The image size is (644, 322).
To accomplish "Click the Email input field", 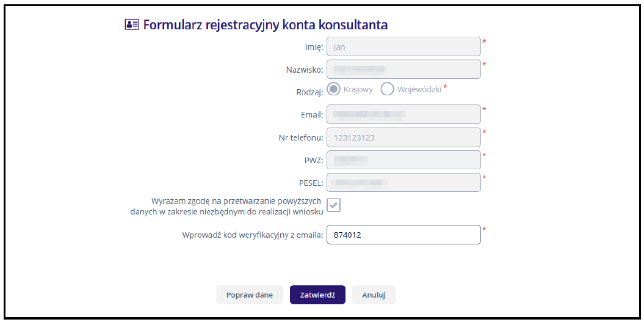I will click(403, 114).
